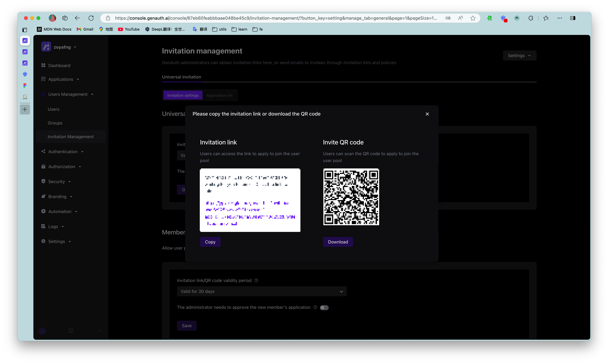Click the Branding brush icon
The image size is (609, 364).
tap(43, 196)
